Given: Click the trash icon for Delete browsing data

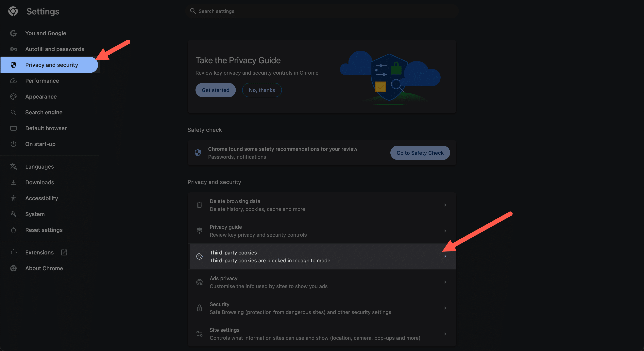Looking at the screenshot, I should click(x=199, y=205).
